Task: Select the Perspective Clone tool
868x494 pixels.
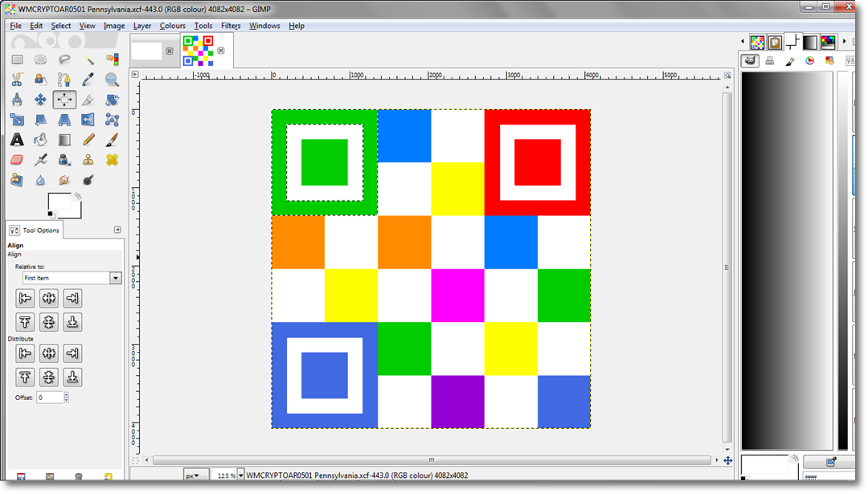Action: (x=17, y=180)
